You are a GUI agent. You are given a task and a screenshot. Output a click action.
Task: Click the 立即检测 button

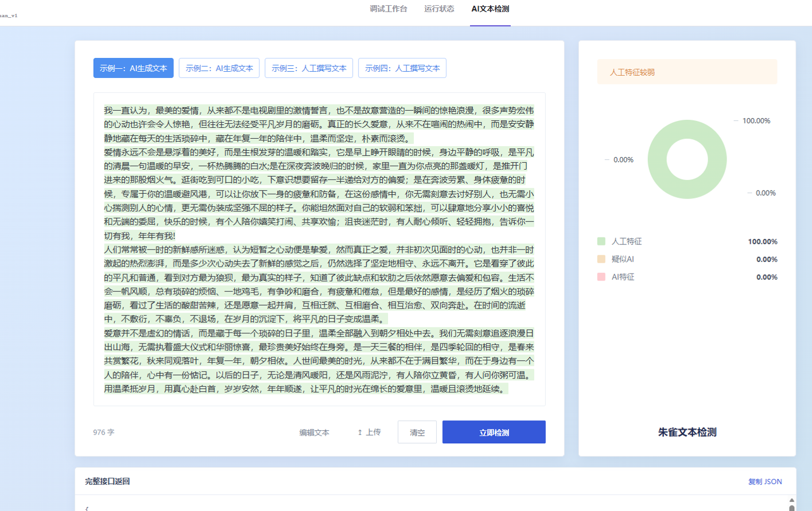494,432
